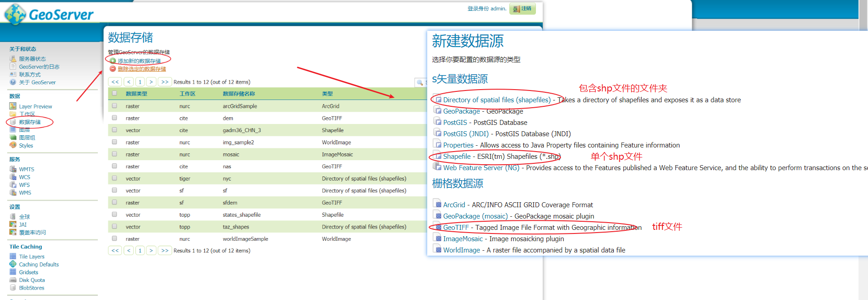Click the WMS service icon
This screenshot has height=300, width=868.
(x=13, y=192)
